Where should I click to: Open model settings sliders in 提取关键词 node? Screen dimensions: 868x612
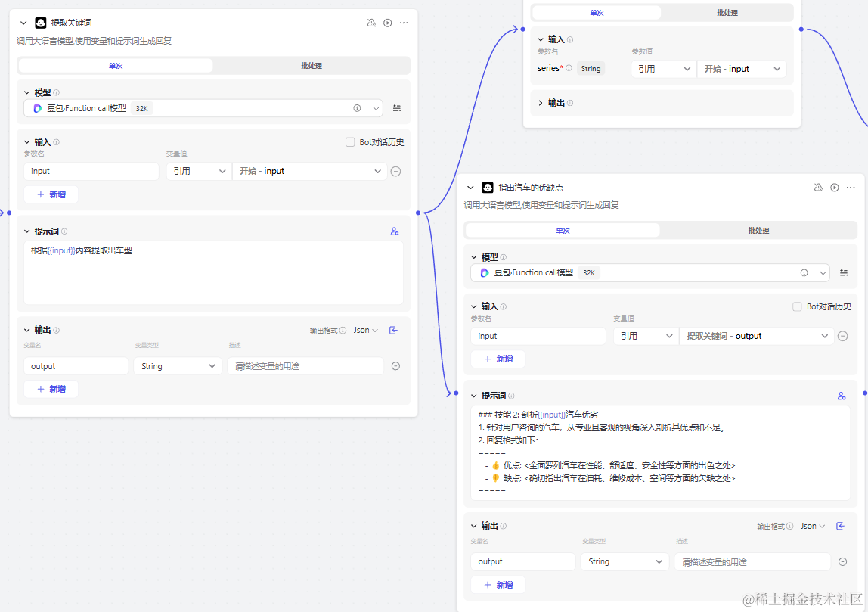(397, 108)
